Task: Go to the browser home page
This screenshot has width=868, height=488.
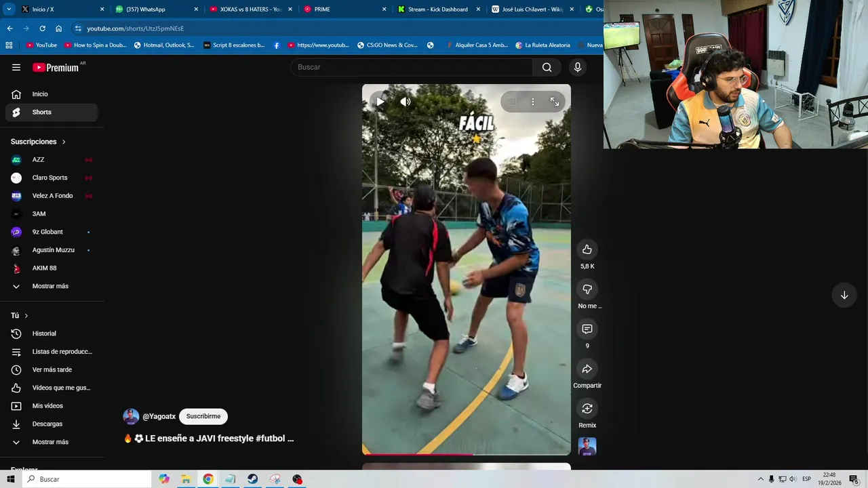Action: (x=58, y=28)
